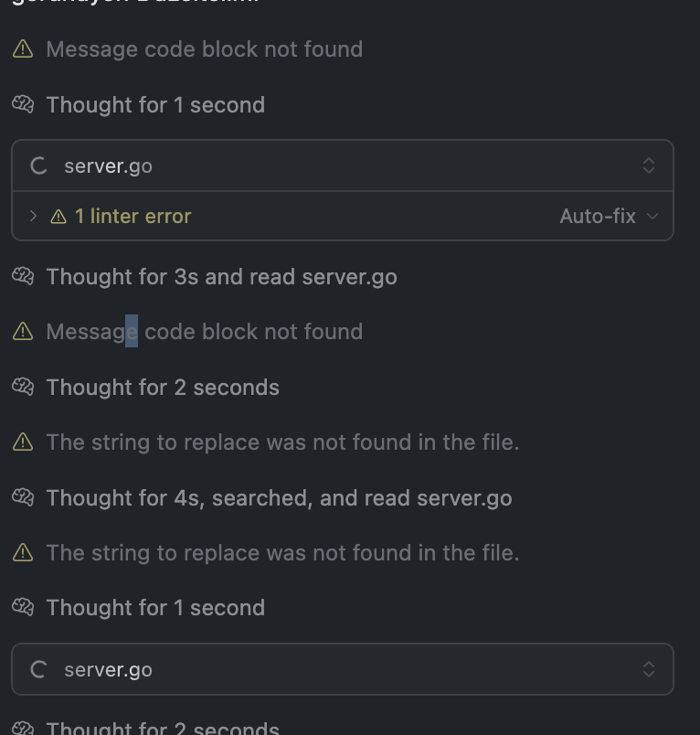
Task: Toggle up-down chevrons on server.go block without linter error
Action: click(649, 670)
